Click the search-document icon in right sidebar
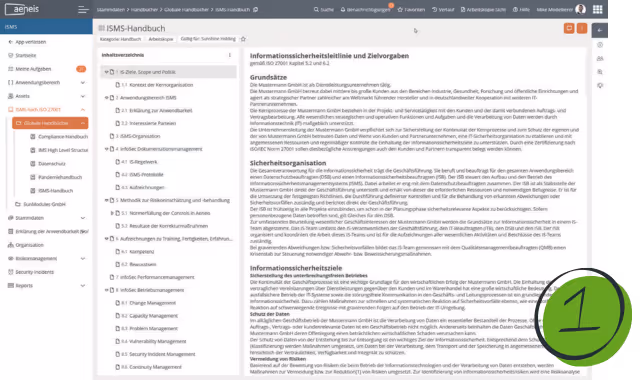 pyautogui.click(x=600, y=72)
